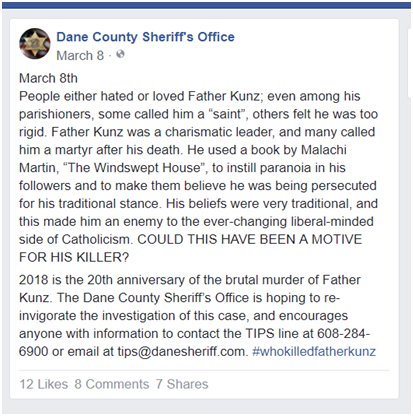Visit the Dane County Sheriff's Office page name
The image size is (413, 416).
click(x=145, y=37)
